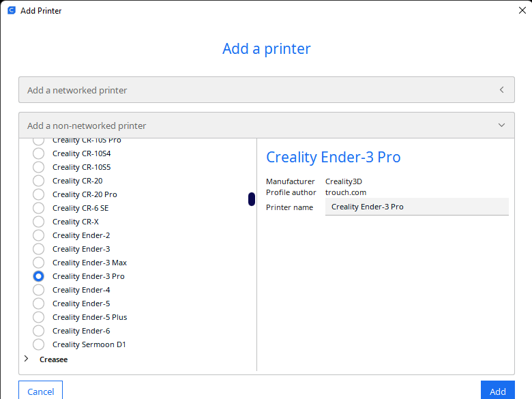Pick Creality Ender-3 Max printer
The height and width of the screenshot is (399, 532).
(x=39, y=263)
